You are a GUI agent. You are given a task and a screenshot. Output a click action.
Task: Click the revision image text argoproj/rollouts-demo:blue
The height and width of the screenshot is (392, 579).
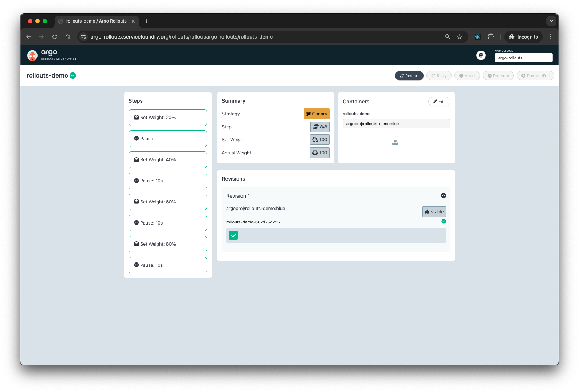(256, 209)
